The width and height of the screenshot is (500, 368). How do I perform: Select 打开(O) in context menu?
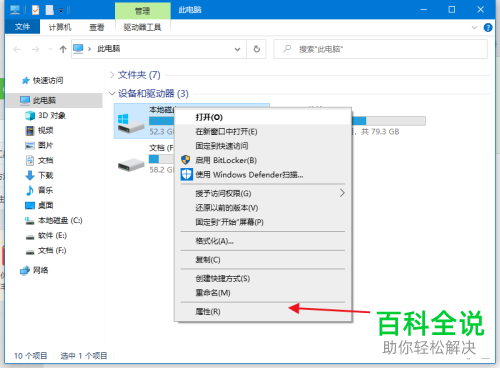pyautogui.click(x=263, y=117)
